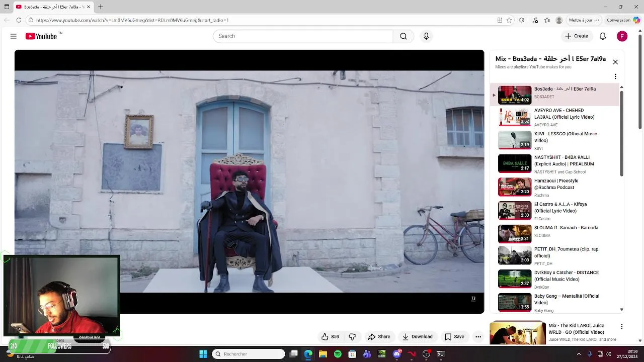Click taskbar Rechercher search box

pyautogui.click(x=249, y=354)
